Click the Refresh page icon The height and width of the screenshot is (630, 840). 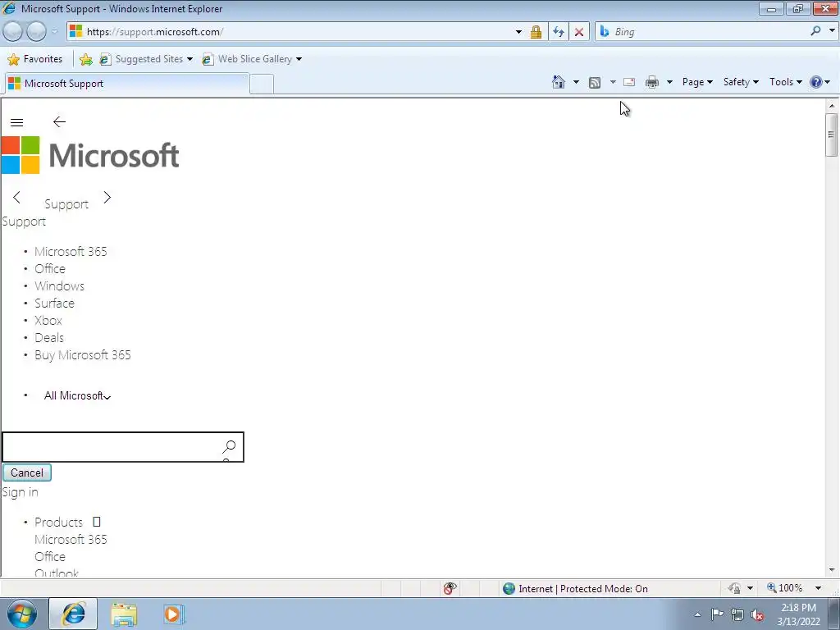click(x=558, y=32)
